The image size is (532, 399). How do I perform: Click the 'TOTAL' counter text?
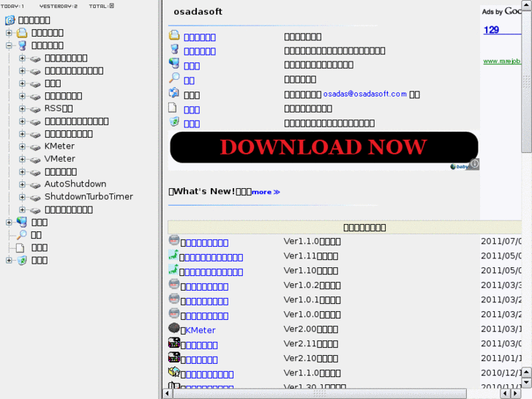102,6
